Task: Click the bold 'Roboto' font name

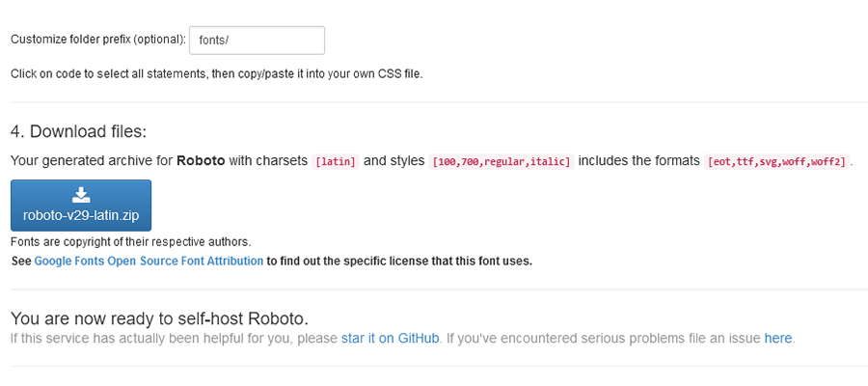Action: pos(201,160)
